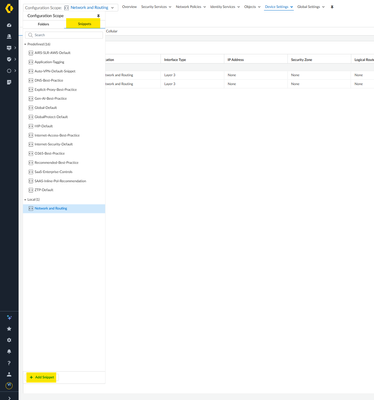Viewport: 374px width, 400px height.
Task: Open the settings gear in lower sidebar
Action: (x=9, y=340)
